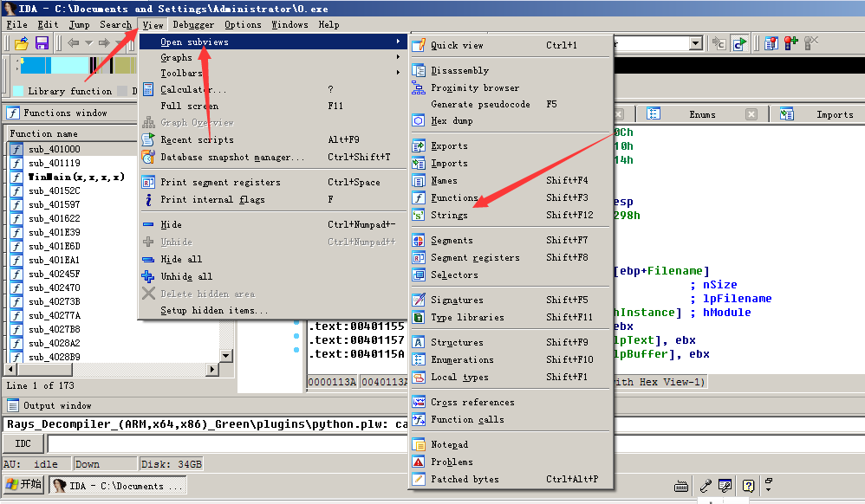The height and width of the screenshot is (504, 865).
Task: Open the Debugger menu
Action: [x=193, y=25]
